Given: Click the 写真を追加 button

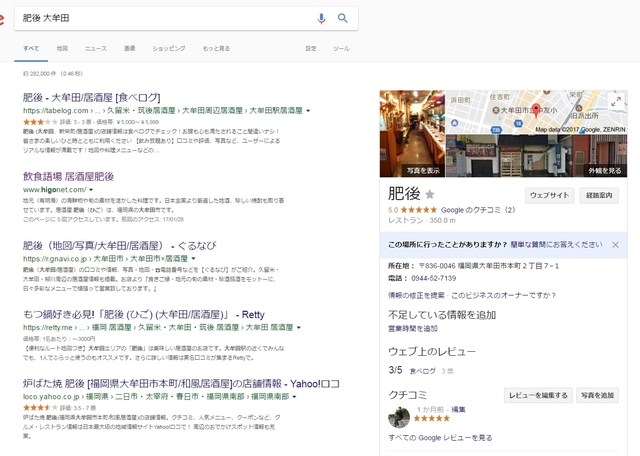Looking at the screenshot, I should pos(598,395).
